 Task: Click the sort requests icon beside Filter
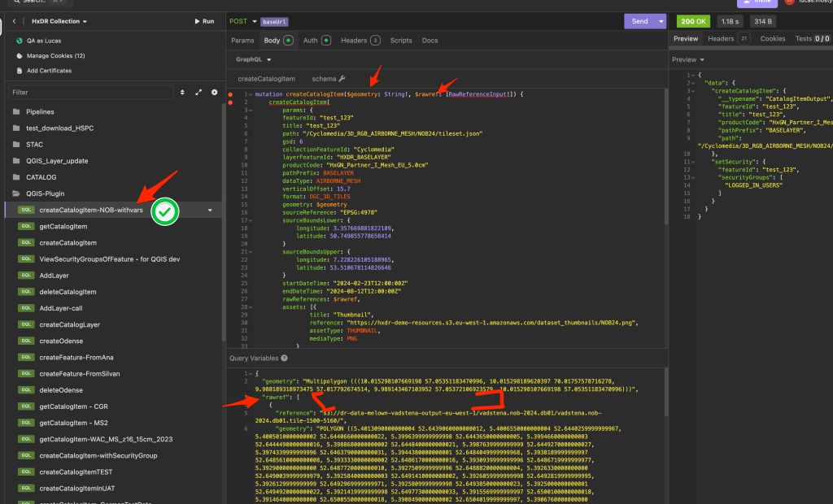pyautogui.click(x=182, y=93)
